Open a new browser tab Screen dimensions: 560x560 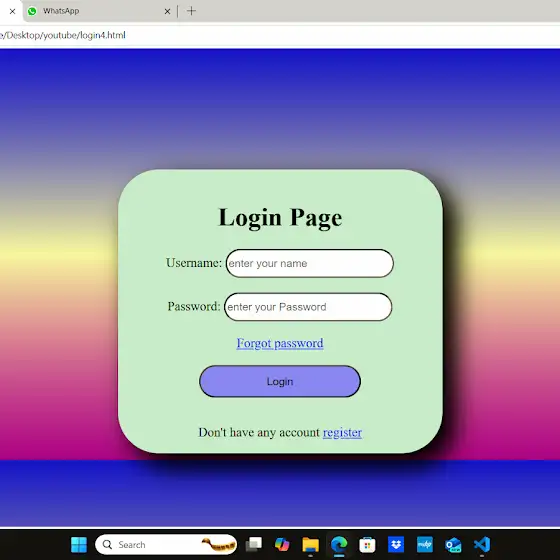tap(191, 11)
